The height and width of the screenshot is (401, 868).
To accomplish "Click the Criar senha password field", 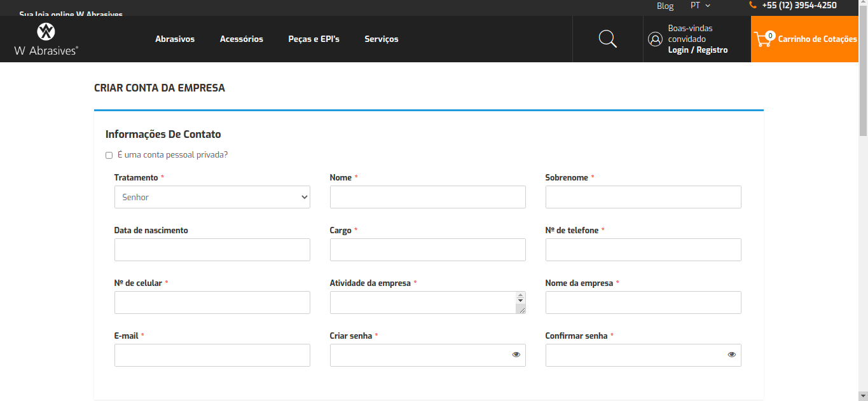I will point(428,355).
